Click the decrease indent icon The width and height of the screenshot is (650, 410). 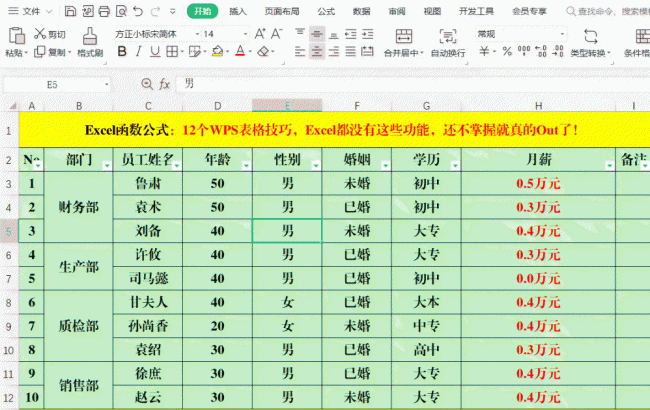click(351, 34)
